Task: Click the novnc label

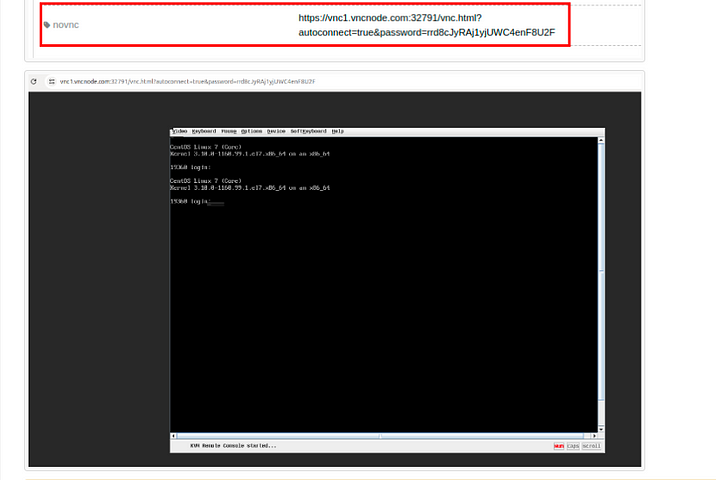Action: tap(66, 25)
